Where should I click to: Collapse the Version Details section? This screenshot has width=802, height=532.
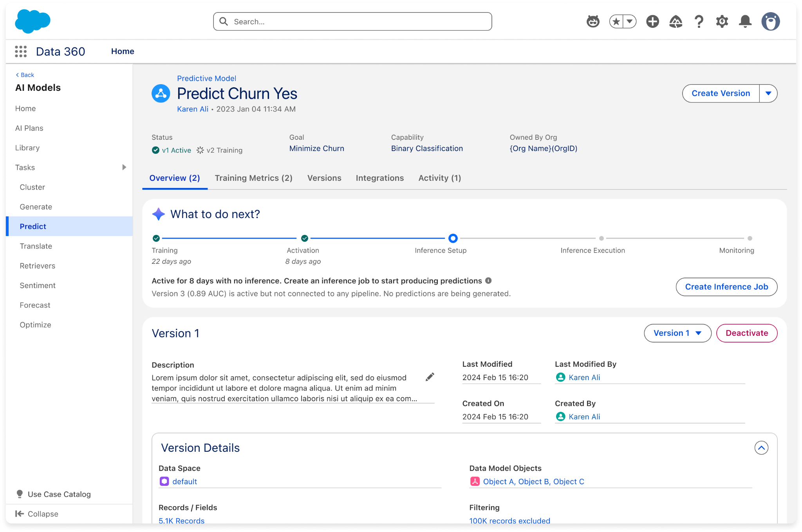(761, 448)
